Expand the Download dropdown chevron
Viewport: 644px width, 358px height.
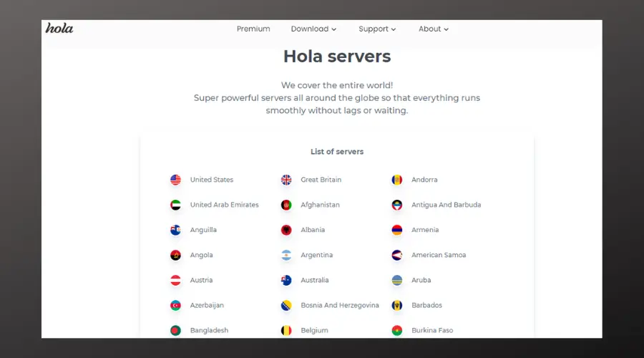334,29
